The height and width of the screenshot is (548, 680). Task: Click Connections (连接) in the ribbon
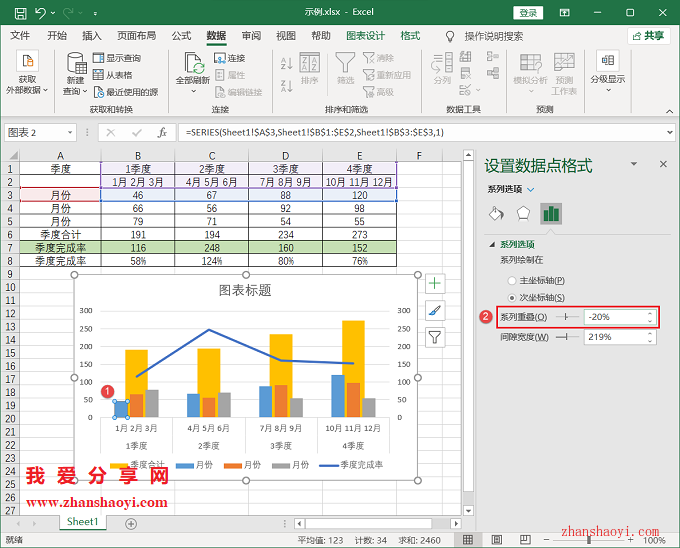(x=230, y=58)
